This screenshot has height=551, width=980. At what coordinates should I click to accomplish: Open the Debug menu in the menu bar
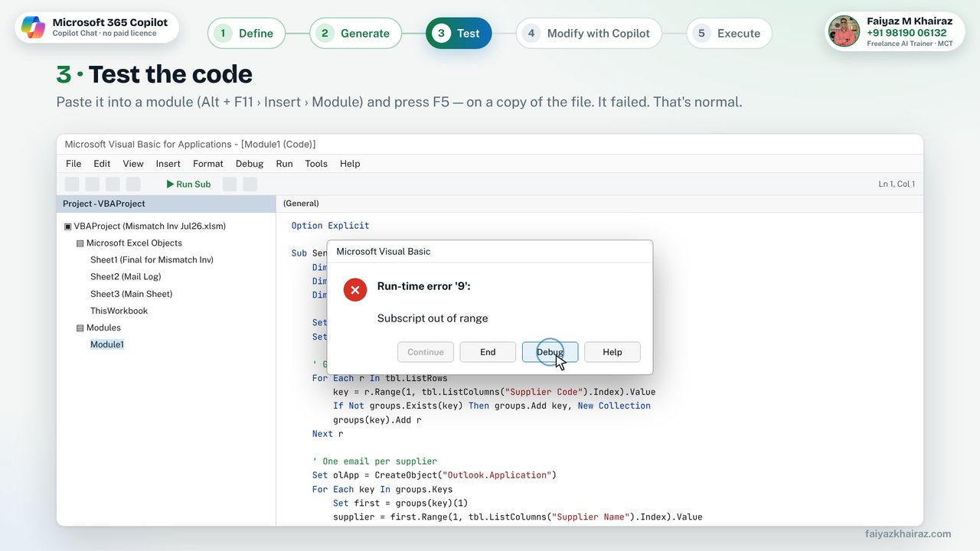(x=250, y=164)
